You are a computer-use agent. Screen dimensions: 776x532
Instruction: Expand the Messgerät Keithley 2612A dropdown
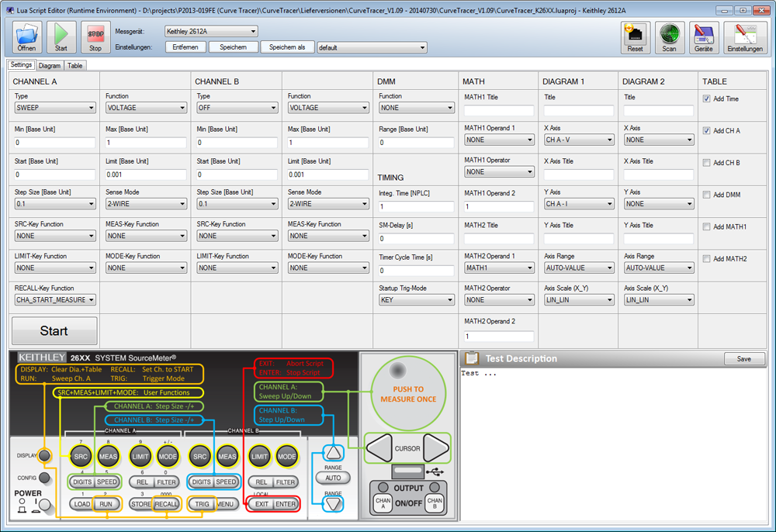click(210, 32)
